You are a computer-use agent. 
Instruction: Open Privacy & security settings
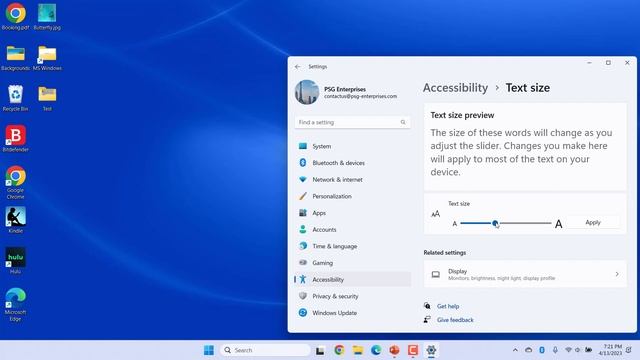coord(352,296)
